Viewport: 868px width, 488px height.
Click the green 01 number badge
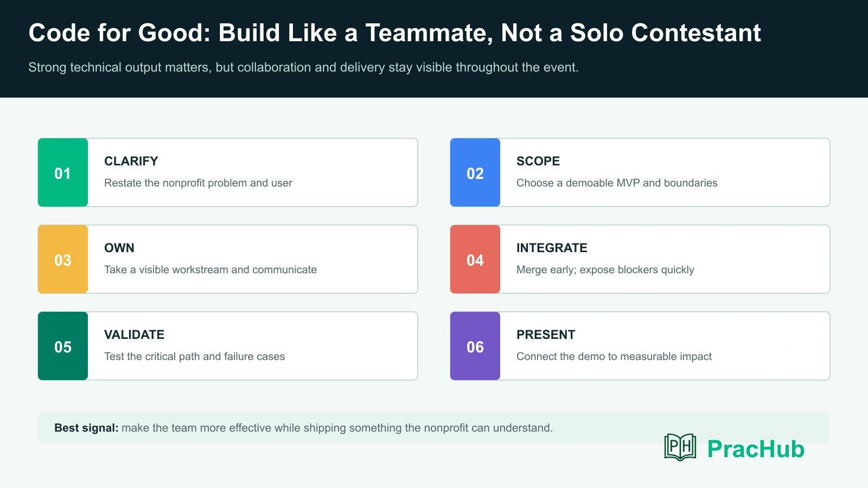click(63, 172)
